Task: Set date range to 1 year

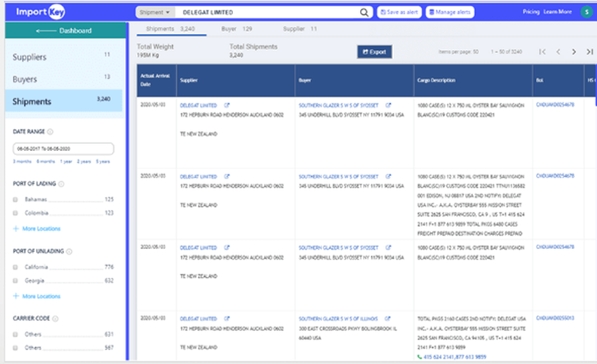Action: point(66,162)
